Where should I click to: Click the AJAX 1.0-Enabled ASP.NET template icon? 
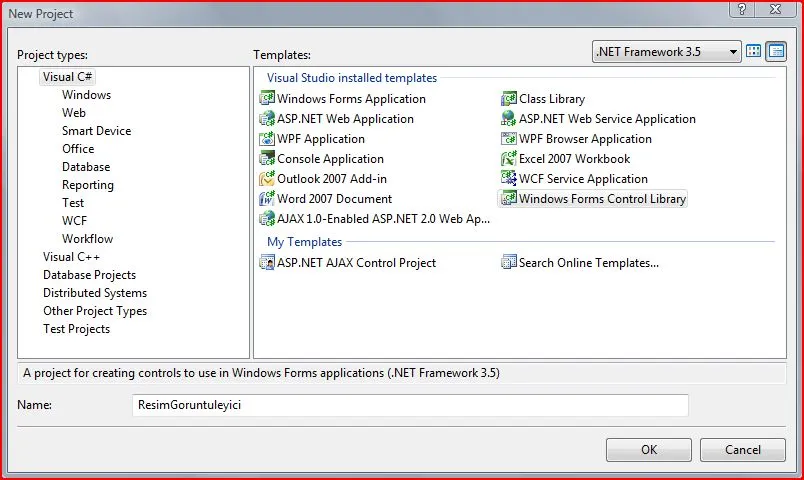click(x=267, y=218)
